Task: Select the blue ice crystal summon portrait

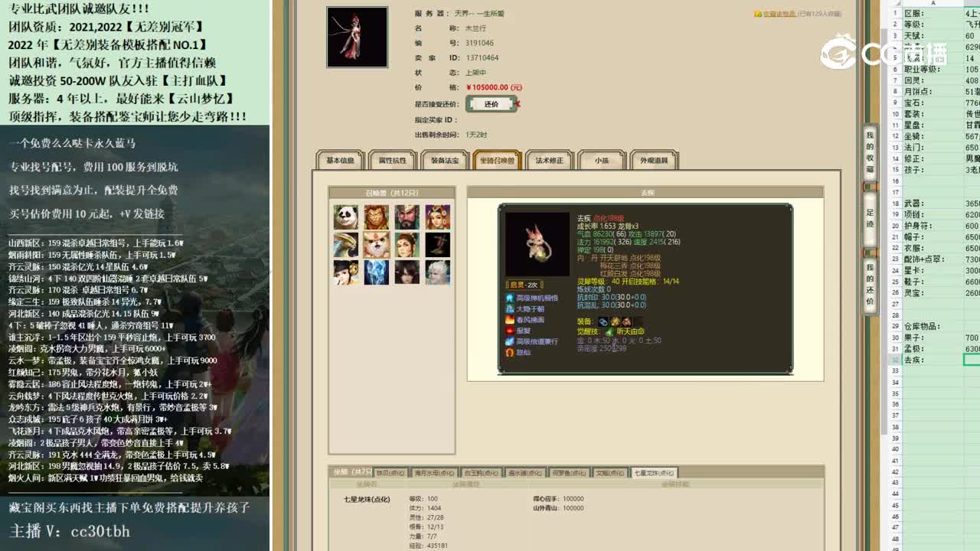Action: (377, 272)
